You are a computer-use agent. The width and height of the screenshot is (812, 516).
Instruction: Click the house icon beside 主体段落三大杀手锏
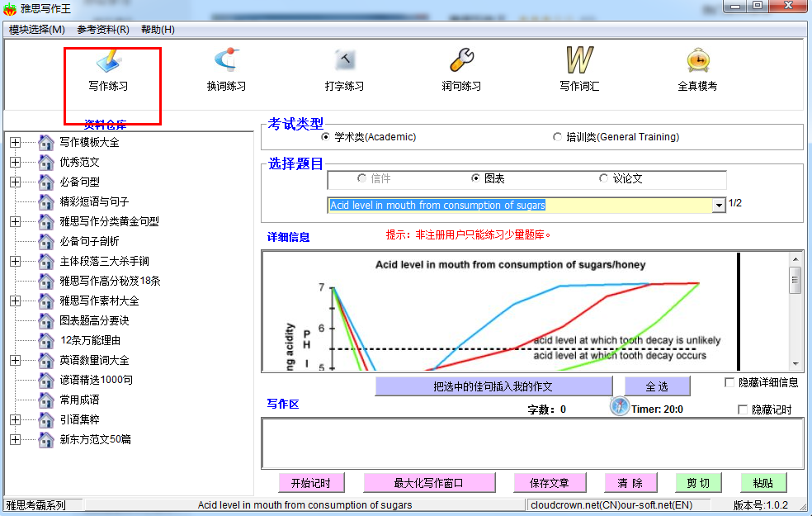[x=46, y=261]
